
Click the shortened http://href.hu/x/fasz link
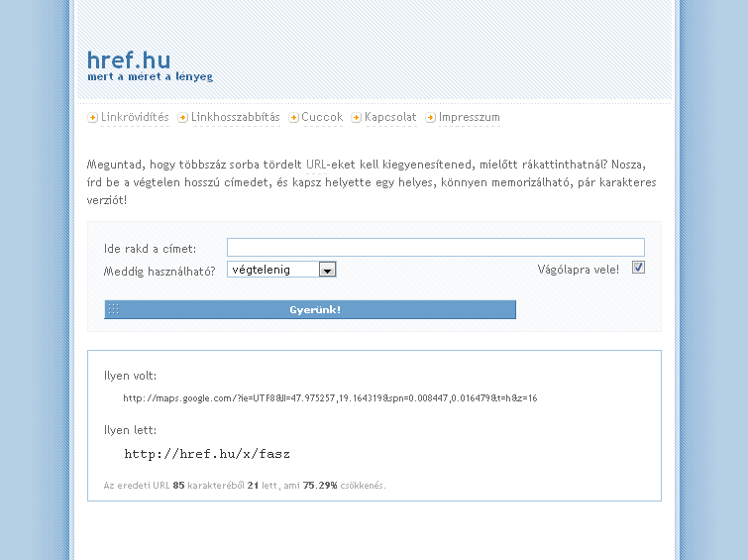[x=207, y=454]
